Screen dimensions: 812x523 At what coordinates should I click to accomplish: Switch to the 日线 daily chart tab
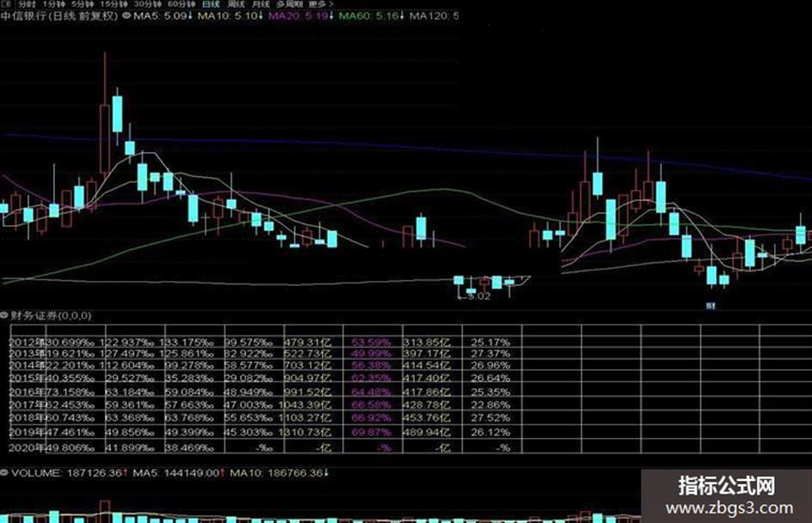[211, 4]
